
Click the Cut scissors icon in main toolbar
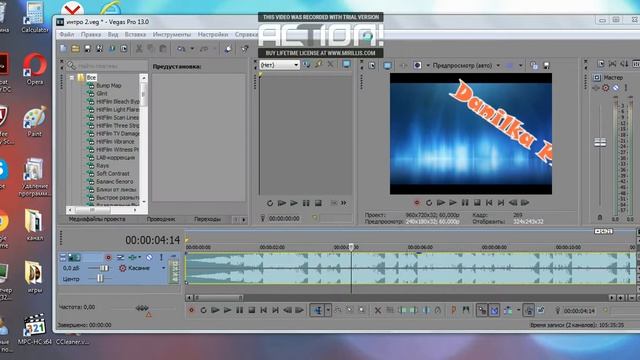139,49
